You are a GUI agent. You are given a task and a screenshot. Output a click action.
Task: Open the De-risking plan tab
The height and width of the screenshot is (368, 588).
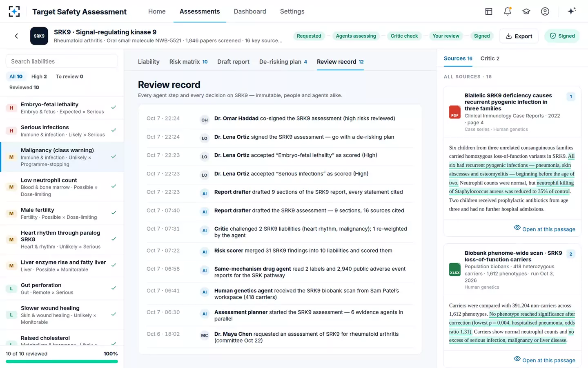click(283, 62)
